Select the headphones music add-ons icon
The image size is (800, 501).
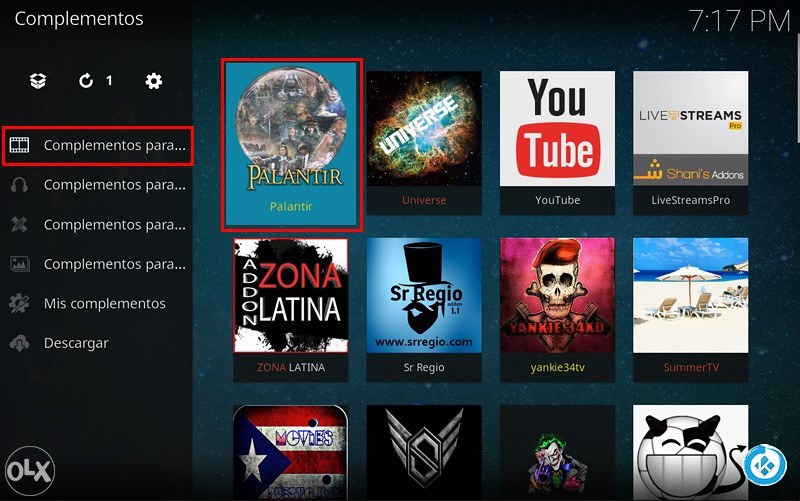[19, 185]
